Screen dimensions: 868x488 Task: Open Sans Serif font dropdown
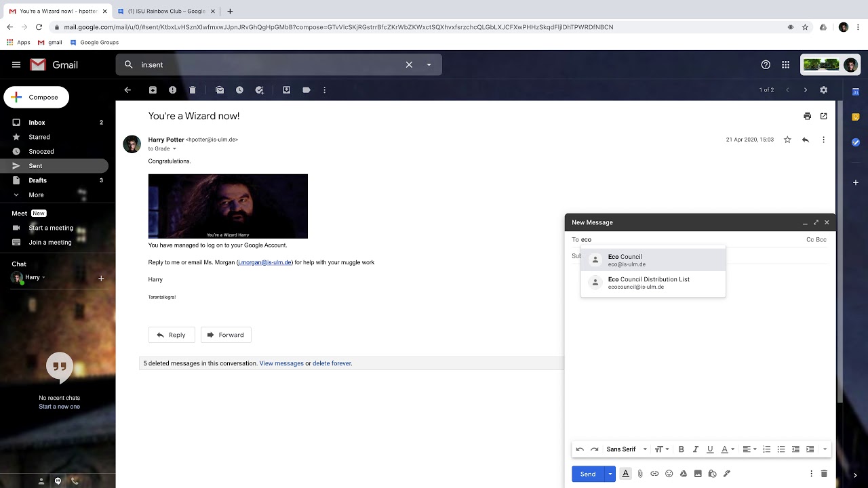point(627,449)
